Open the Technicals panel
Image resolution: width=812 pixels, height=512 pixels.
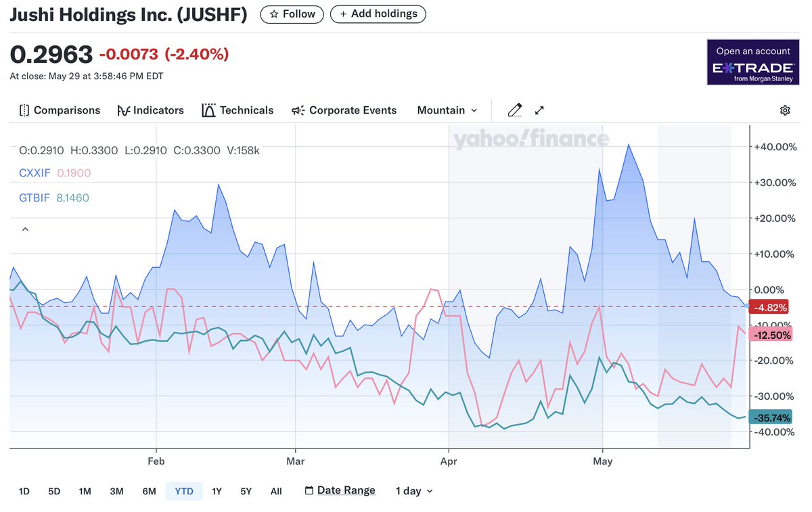(x=238, y=110)
